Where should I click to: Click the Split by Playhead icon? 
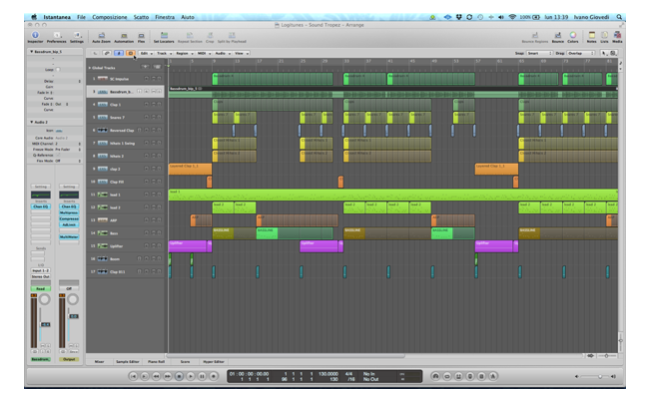[x=232, y=37]
